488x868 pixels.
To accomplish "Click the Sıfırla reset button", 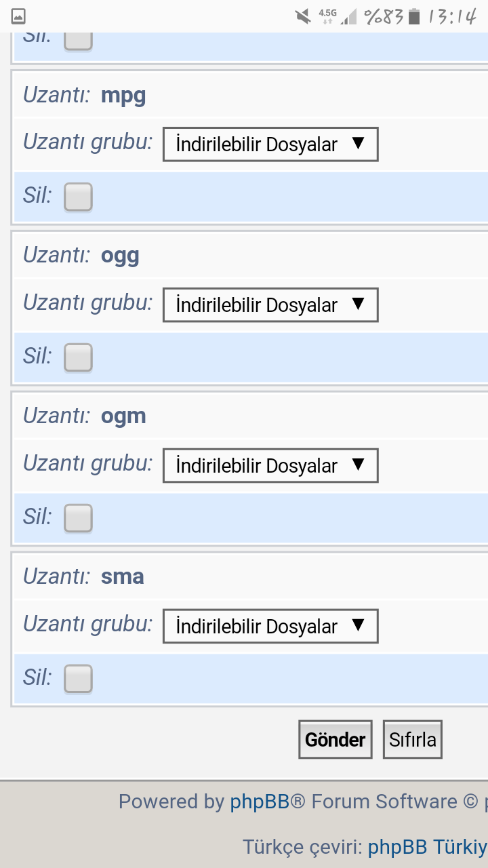I will [413, 739].
